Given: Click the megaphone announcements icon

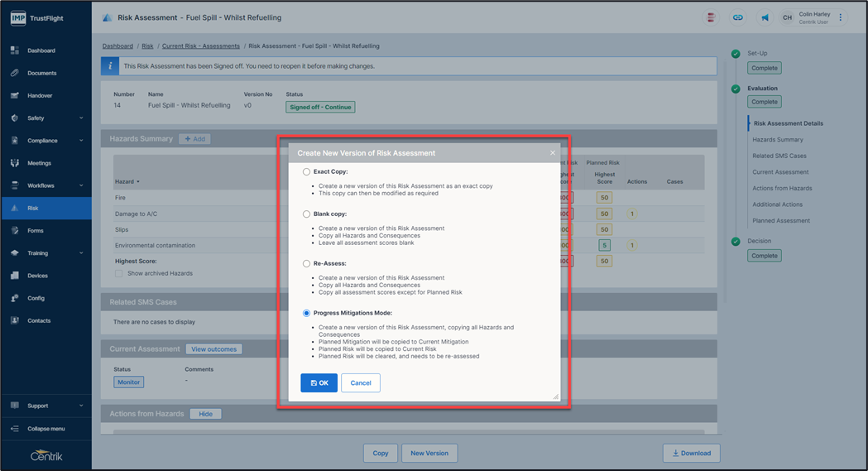Looking at the screenshot, I should [765, 17].
